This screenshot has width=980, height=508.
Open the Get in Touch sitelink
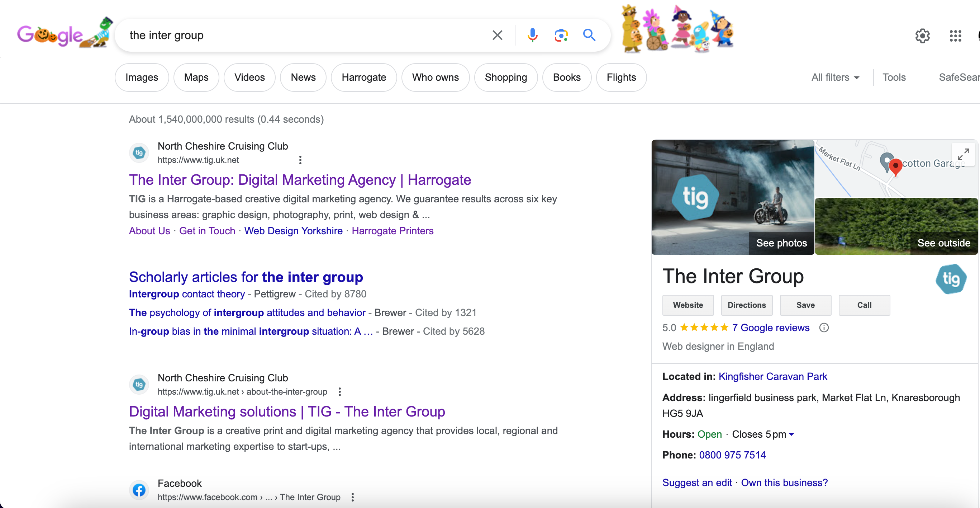207,231
